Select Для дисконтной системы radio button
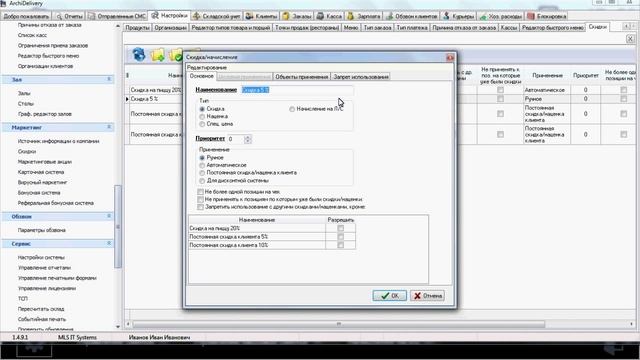640x360 pixels. [202, 180]
